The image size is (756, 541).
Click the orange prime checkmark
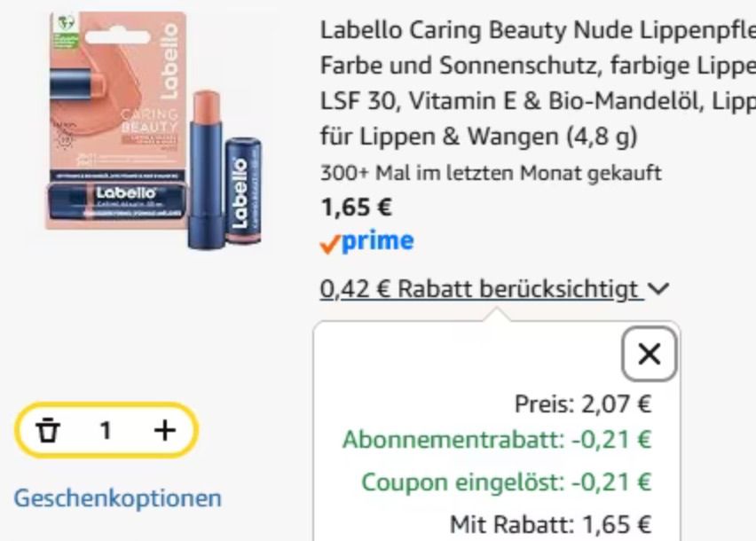(x=330, y=243)
